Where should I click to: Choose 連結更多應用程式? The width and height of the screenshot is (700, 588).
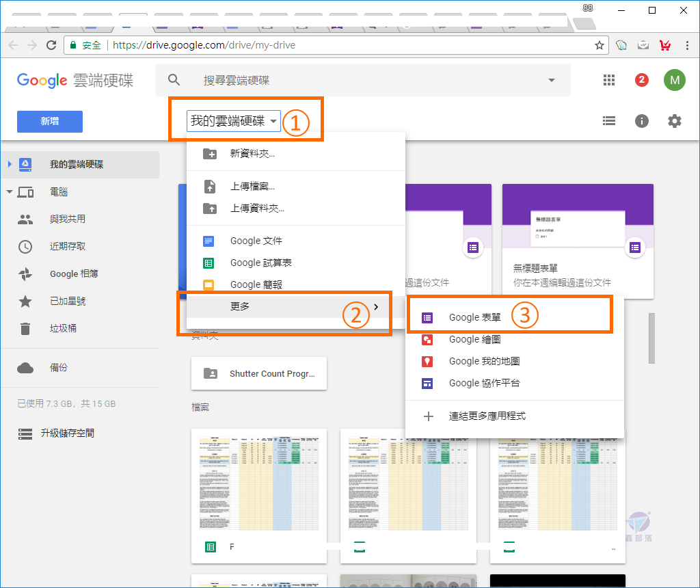pyautogui.click(x=515, y=416)
